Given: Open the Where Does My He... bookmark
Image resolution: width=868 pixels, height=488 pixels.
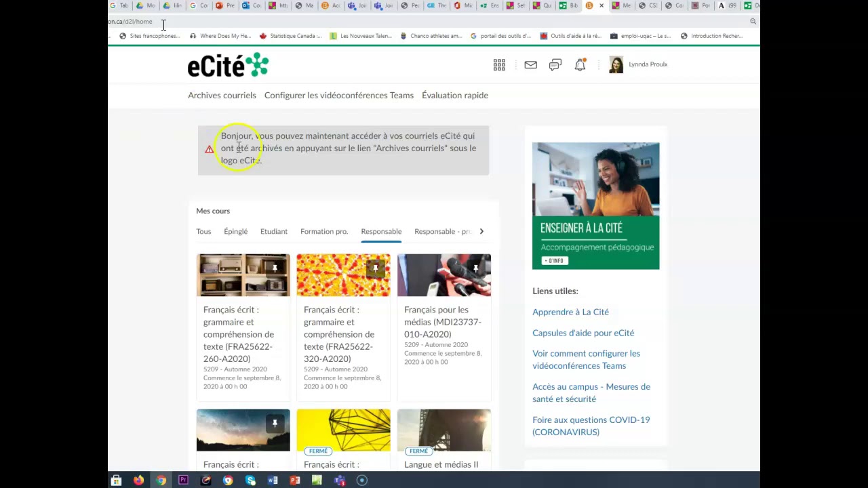Looking at the screenshot, I should coord(220,36).
